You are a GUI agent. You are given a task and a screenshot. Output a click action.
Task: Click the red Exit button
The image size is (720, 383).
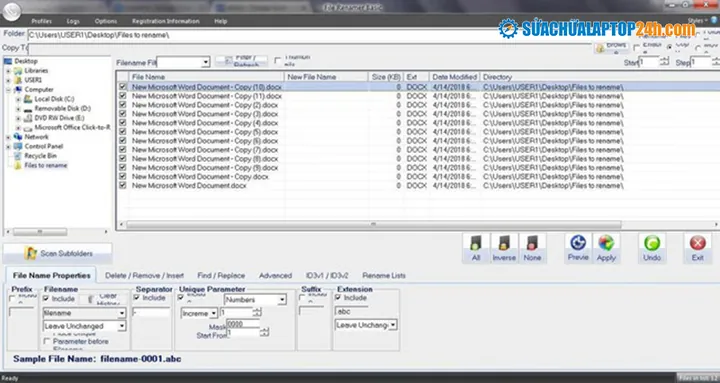(x=698, y=248)
